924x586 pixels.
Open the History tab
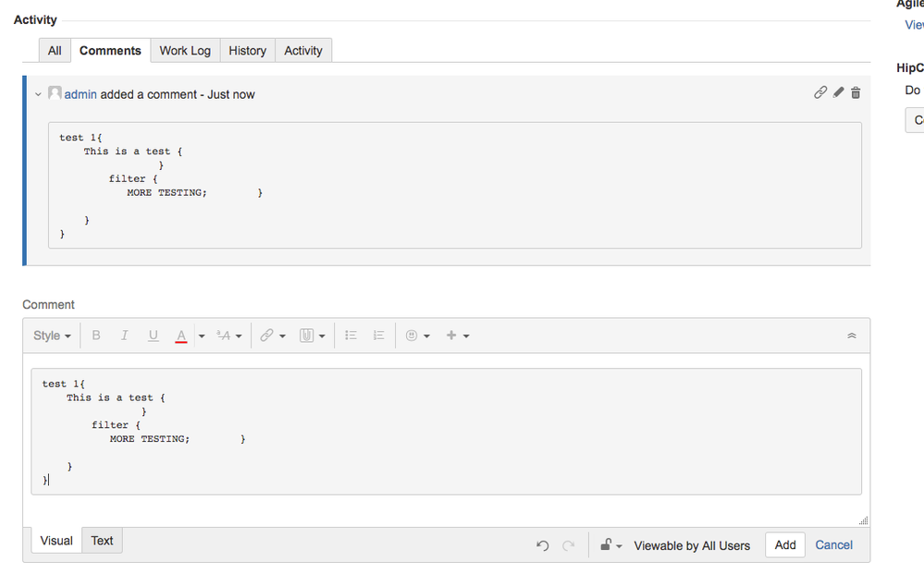248,51
